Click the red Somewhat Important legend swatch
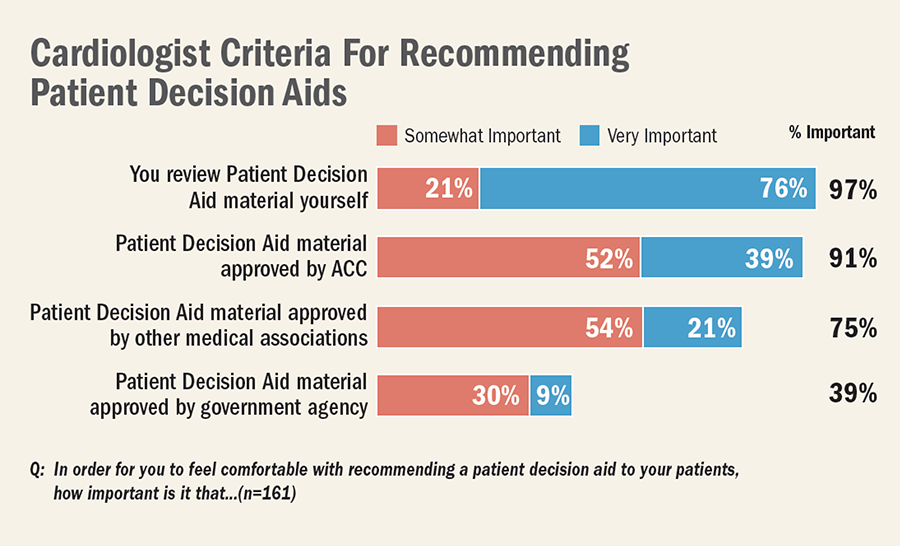Screen dimensions: 900x546 click(x=386, y=135)
